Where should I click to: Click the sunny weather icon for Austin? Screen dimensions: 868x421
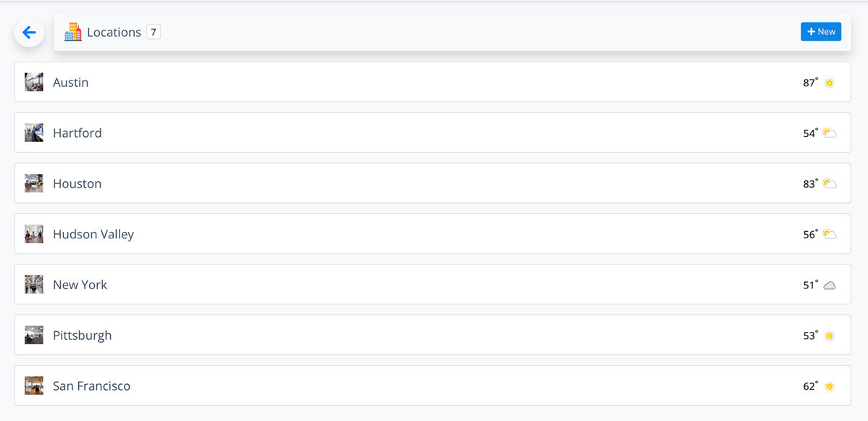click(830, 83)
